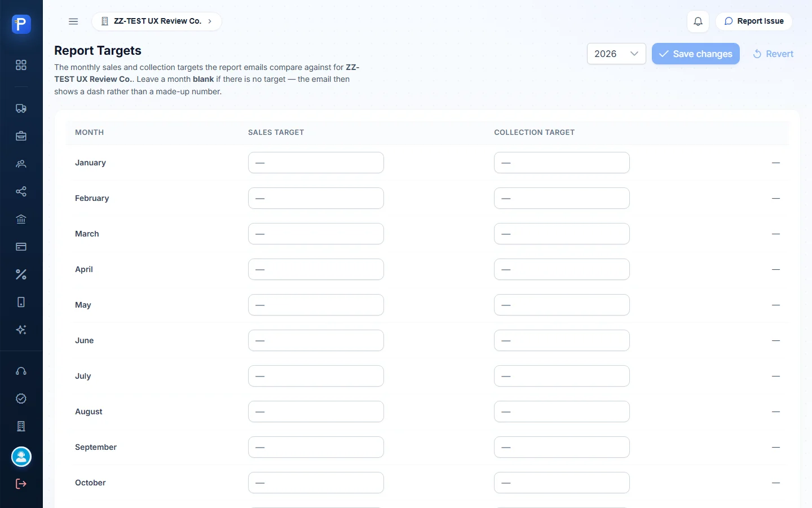Click the MONTH column header
812x508 pixels.
pyautogui.click(x=89, y=133)
